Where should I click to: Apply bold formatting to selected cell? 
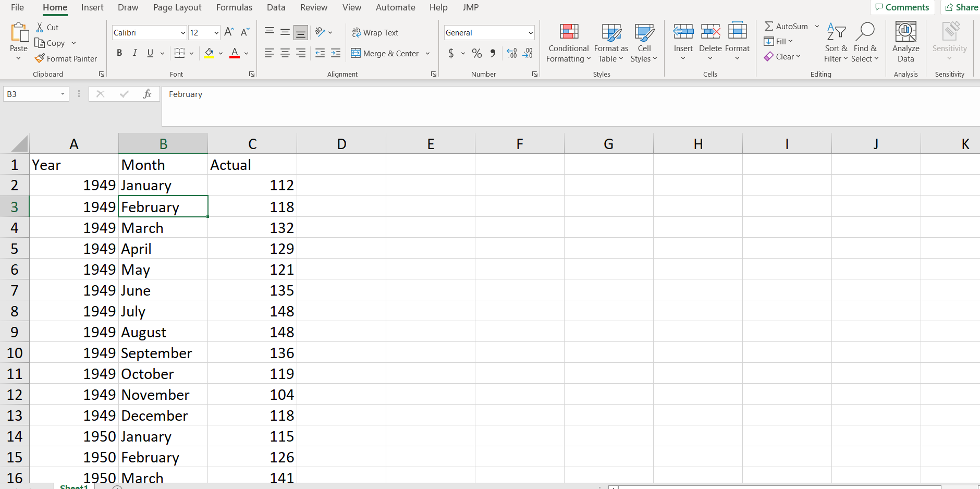pos(119,53)
